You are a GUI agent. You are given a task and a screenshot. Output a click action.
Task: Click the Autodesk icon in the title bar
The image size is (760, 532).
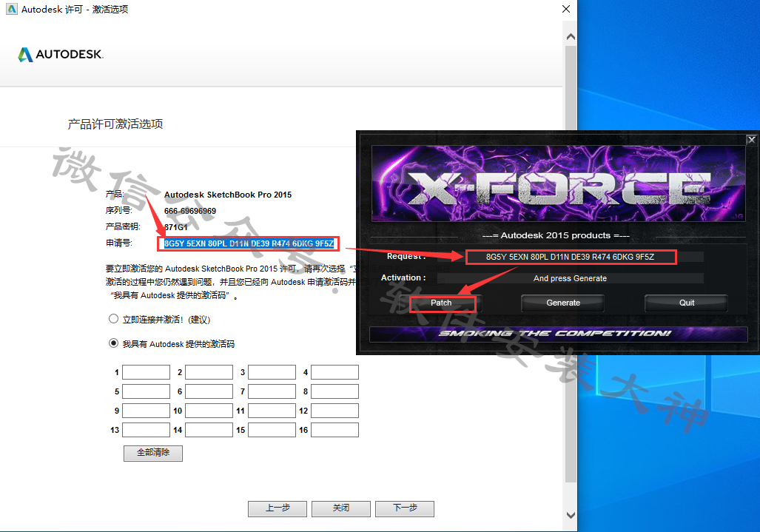11,9
